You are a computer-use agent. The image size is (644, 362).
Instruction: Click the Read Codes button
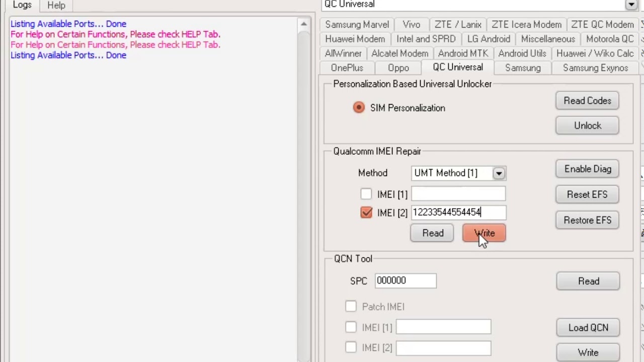(x=587, y=101)
